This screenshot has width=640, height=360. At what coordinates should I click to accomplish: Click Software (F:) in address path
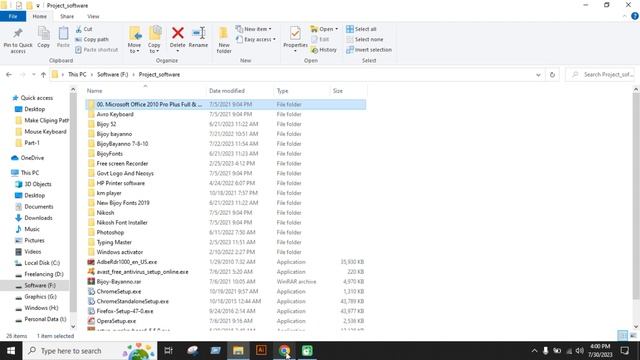click(x=113, y=75)
